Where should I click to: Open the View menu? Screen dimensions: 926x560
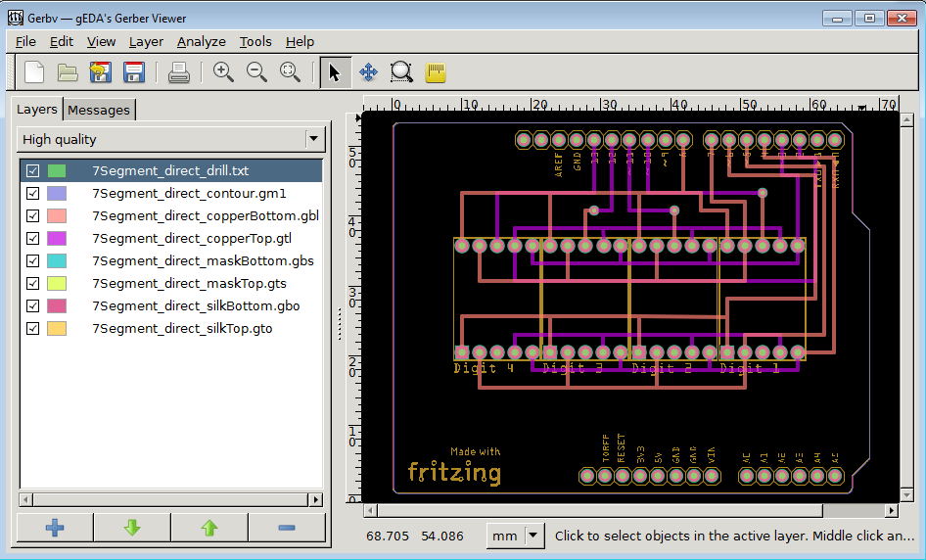pyautogui.click(x=101, y=41)
